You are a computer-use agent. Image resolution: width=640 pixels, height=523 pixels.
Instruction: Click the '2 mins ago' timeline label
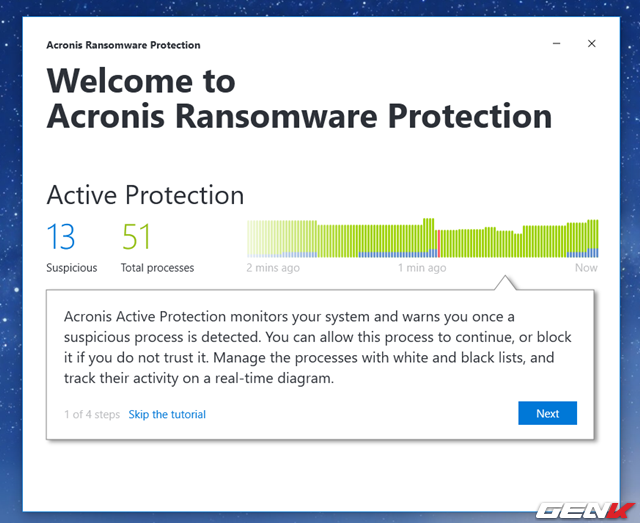click(x=273, y=268)
